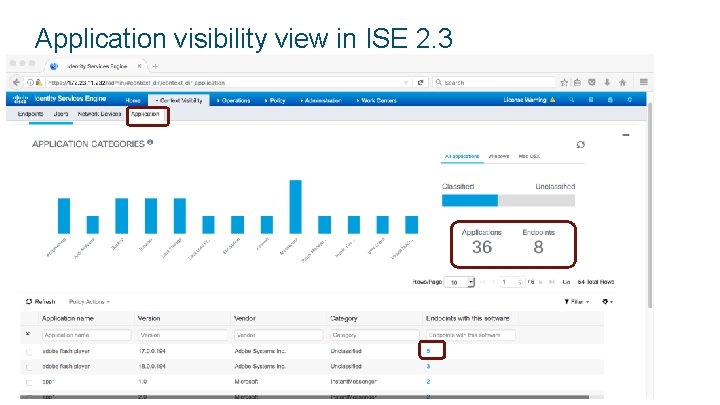The image size is (720, 405).
Task: Jump to last page arrow in pagination
Action: pyautogui.click(x=552, y=282)
